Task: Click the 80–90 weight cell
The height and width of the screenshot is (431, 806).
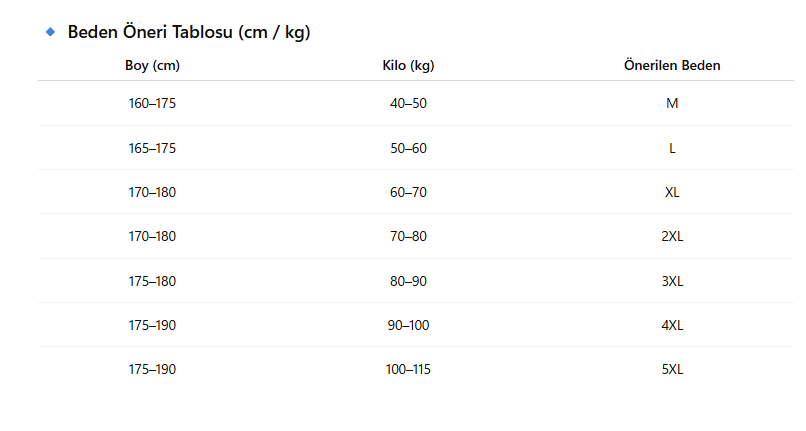Action: coord(408,281)
